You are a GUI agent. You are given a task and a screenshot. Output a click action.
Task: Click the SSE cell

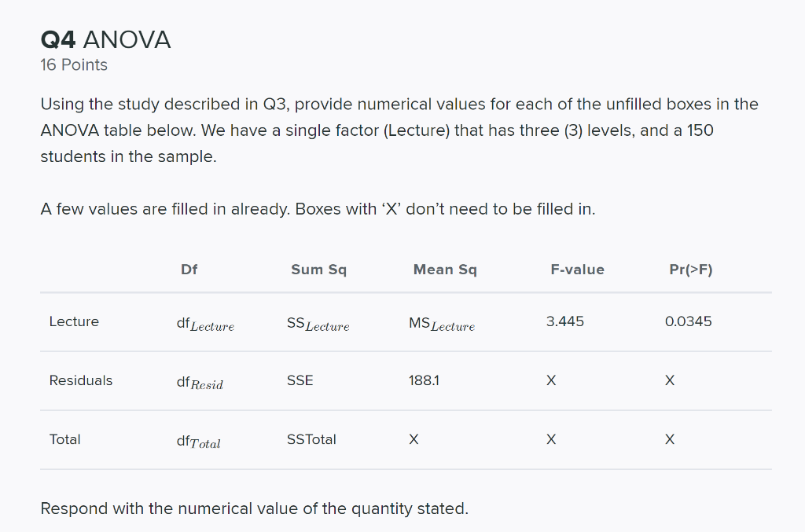coord(300,380)
